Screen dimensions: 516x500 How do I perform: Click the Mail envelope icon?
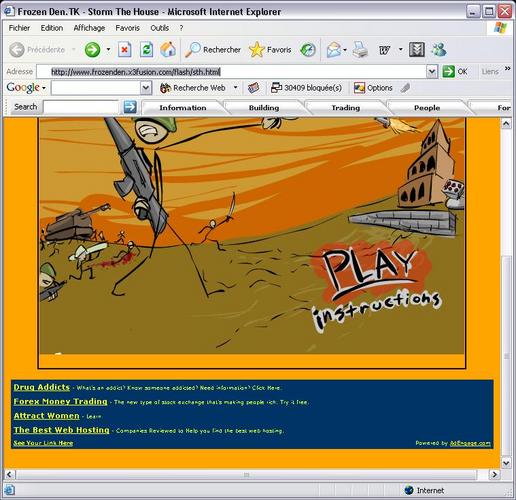pos(334,50)
